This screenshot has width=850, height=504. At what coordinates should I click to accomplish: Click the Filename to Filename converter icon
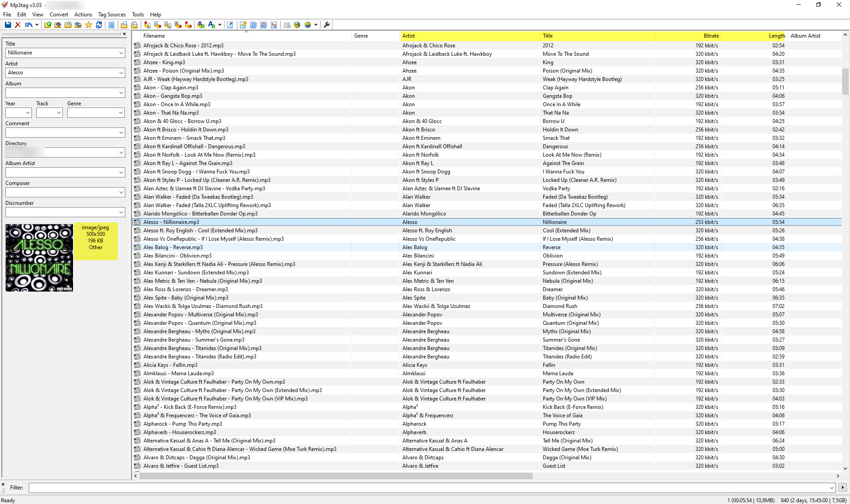click(168, 25)
